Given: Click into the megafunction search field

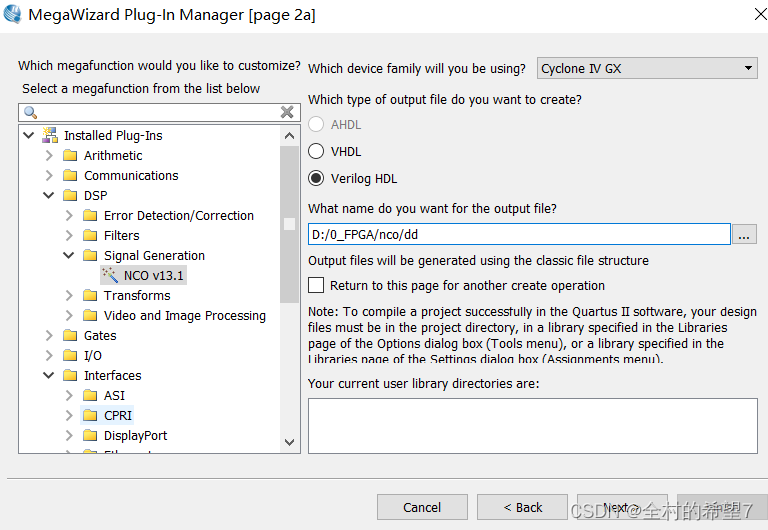Looking at the screenshot, I should pyautogui.click(x=159, y=113).
